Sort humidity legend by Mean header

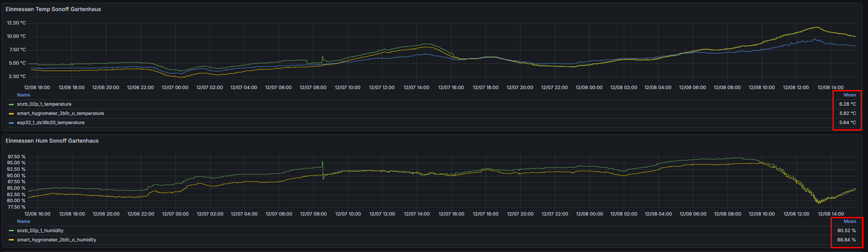click(x=850, y=222)
